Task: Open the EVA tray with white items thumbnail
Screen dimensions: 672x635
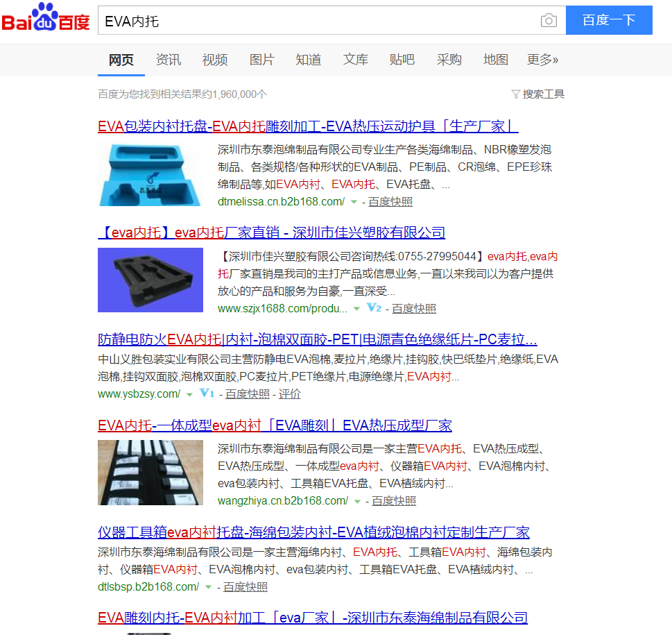Action: [150, 473]
